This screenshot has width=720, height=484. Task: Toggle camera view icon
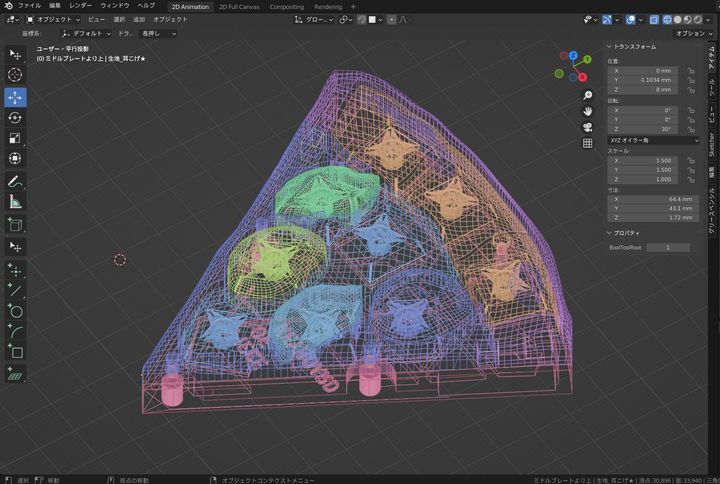pyautogui.click(x=588, y=127)
